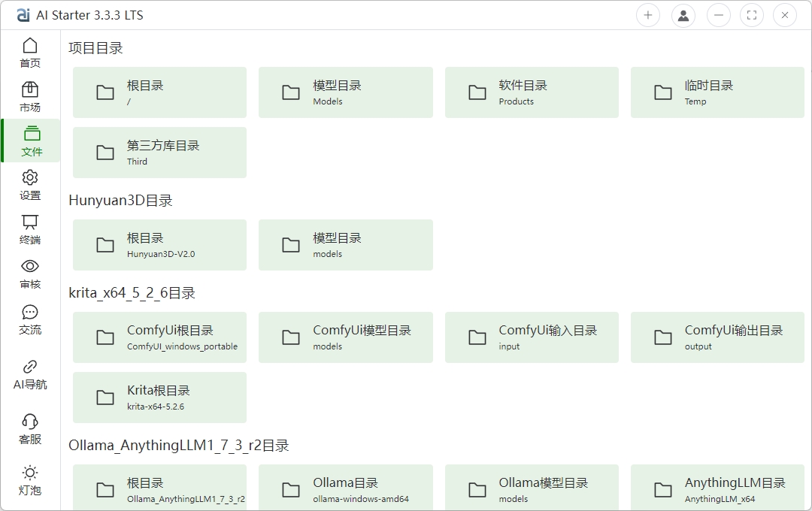812x511 pixels.
Task: Open the 终端 terminal section
Action: (30, 229)
